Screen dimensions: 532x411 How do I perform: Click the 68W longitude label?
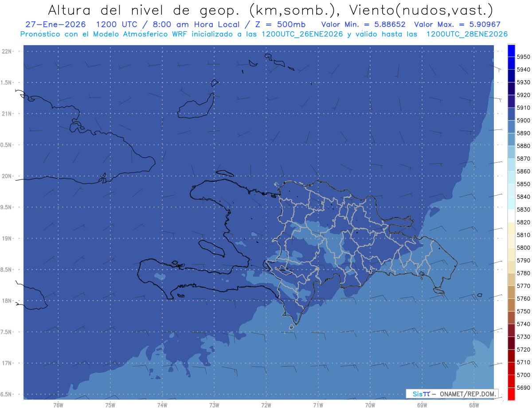[473, 404]
